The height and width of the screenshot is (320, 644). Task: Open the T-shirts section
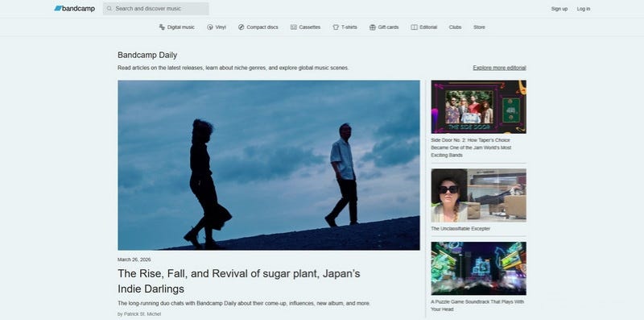click(345, 27)
